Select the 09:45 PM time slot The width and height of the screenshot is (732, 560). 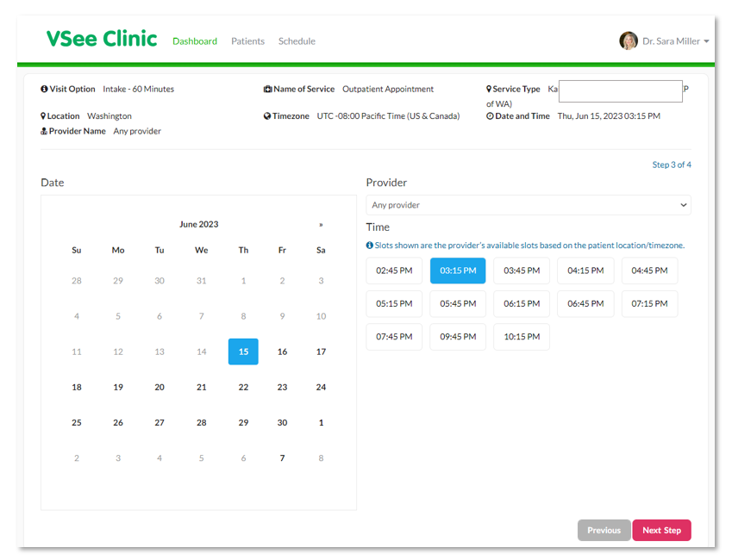coord(458,337)
